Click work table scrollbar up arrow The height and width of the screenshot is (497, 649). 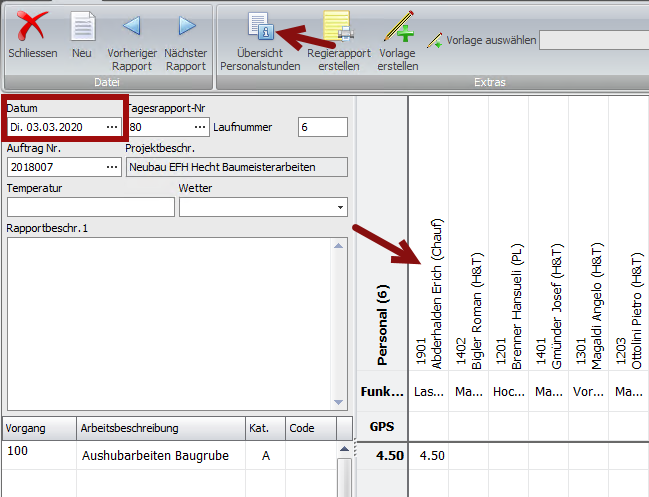[344, 449]
